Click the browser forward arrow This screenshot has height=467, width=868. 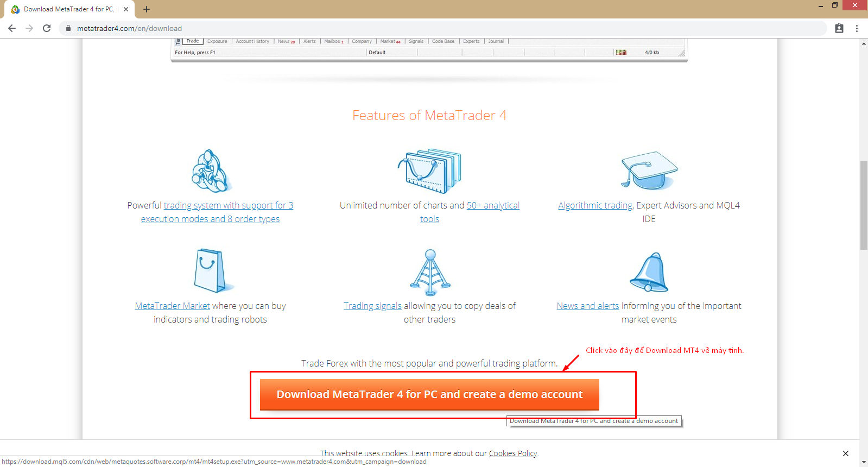click(29, 28)
